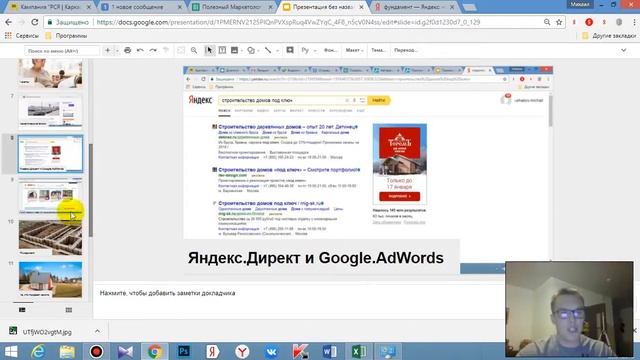Select the text box tool

pos(222,50)
